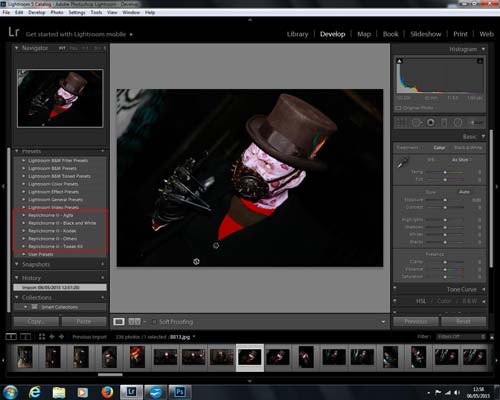Viewport: 500px width, 400px height.
Task: Expand Smart Collections folder
Action: [x=26, y=307]
